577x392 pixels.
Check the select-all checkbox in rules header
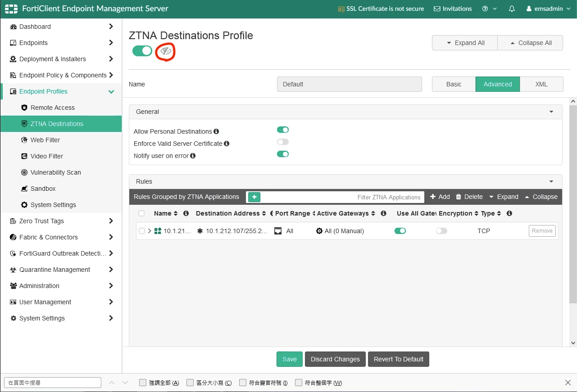tap(141, 213)
